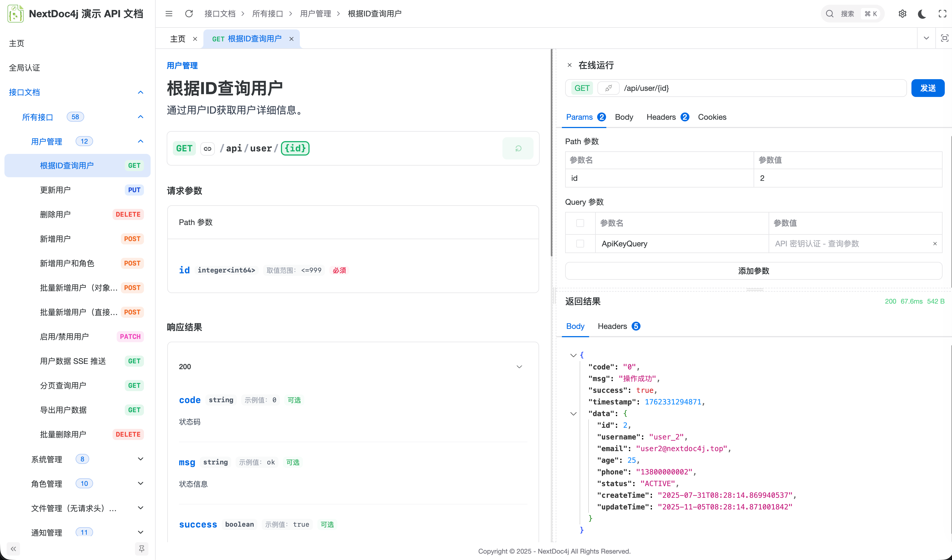Open the settings gear
Image resolution: width=952 pixels, height=560 pixels.
(903, 14)
